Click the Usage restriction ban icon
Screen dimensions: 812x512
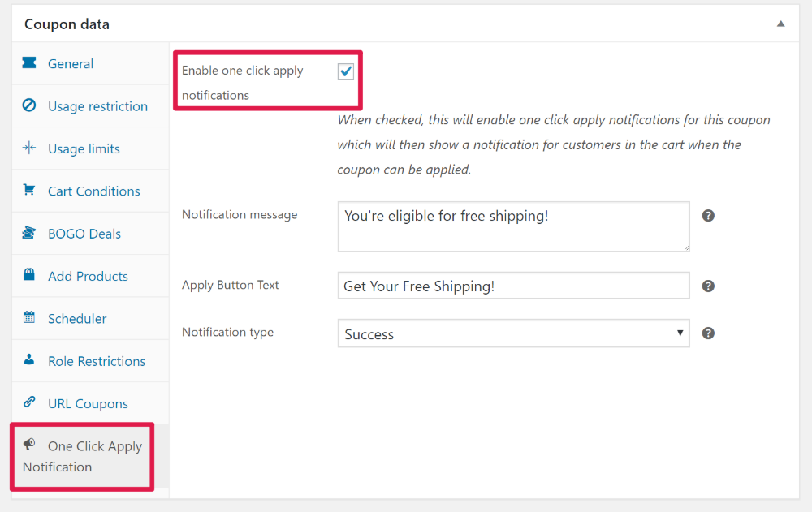click(x=29, y=105)
